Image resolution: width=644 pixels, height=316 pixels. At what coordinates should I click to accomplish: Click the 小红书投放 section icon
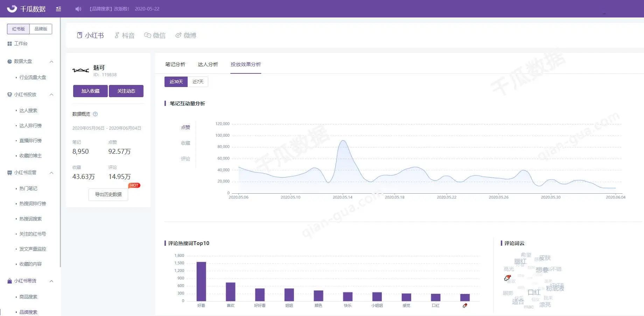click(9, 95)
